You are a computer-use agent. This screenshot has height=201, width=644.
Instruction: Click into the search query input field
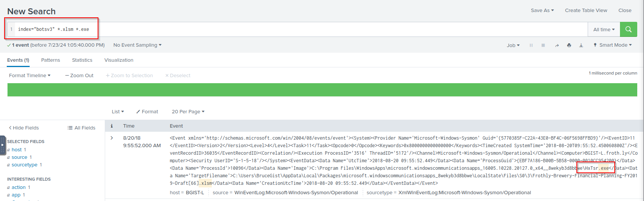tap(300, 29)
